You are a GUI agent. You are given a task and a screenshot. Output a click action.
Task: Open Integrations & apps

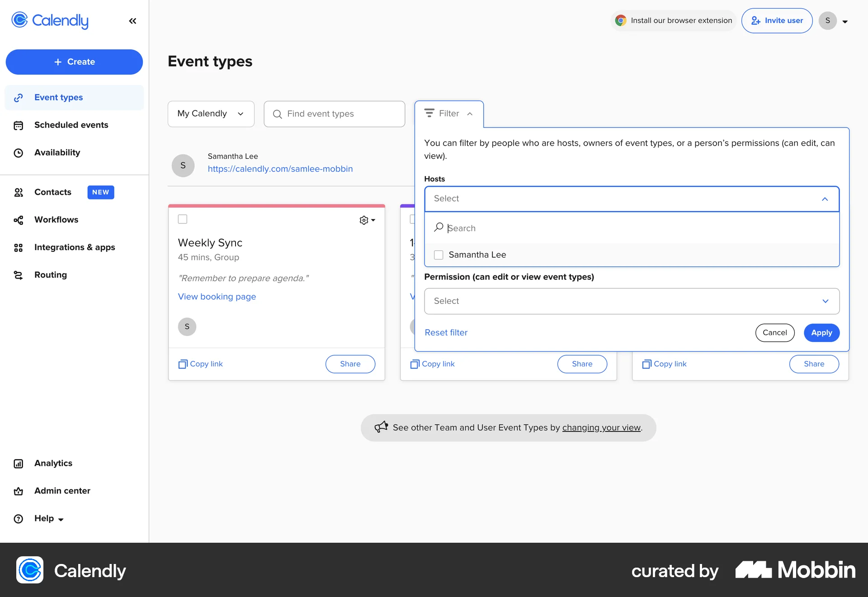point(74,247)
